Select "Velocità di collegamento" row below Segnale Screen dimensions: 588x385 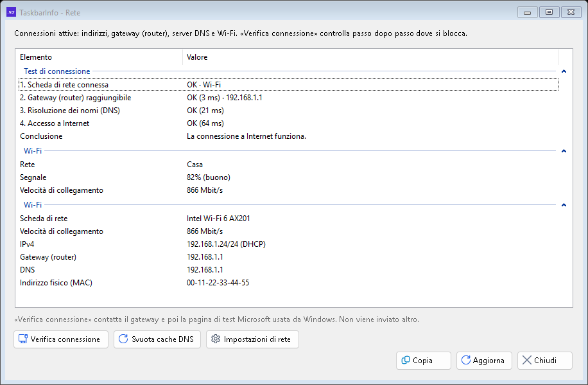click(x=288, y=190)
